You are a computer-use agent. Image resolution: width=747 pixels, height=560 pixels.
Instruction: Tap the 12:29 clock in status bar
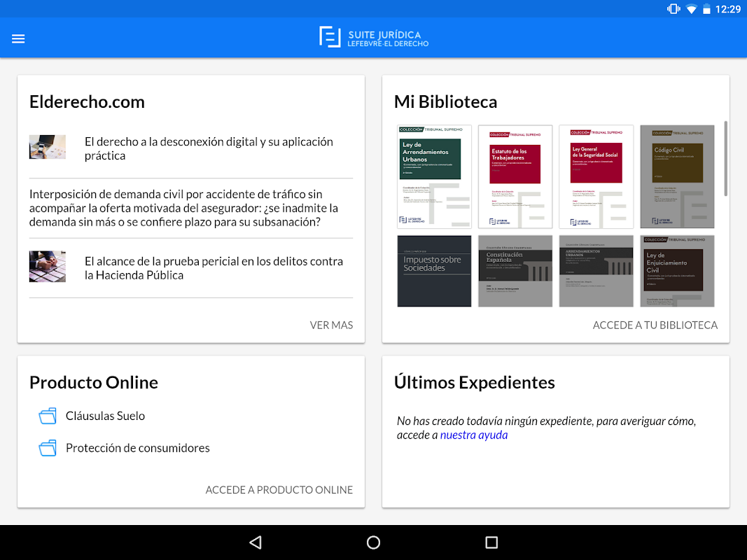pos(728,9)
